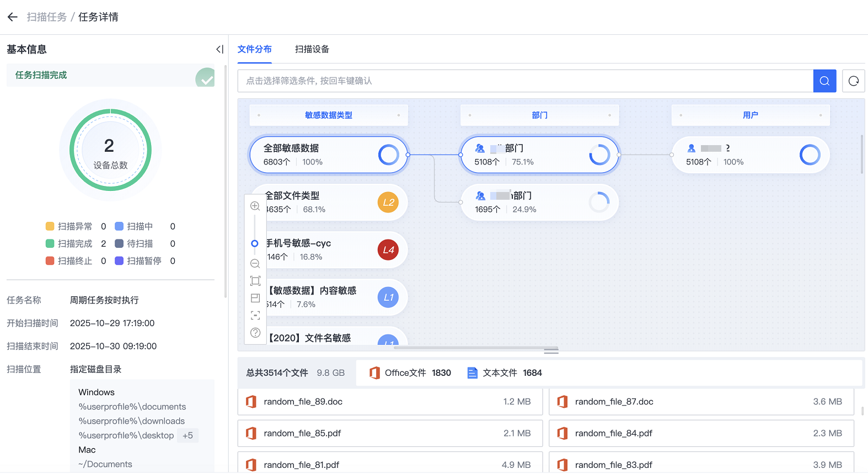Go to 扫描任务 breadcrumb link
The height and width of the screenshot is (474, 868).
(47, 17)
